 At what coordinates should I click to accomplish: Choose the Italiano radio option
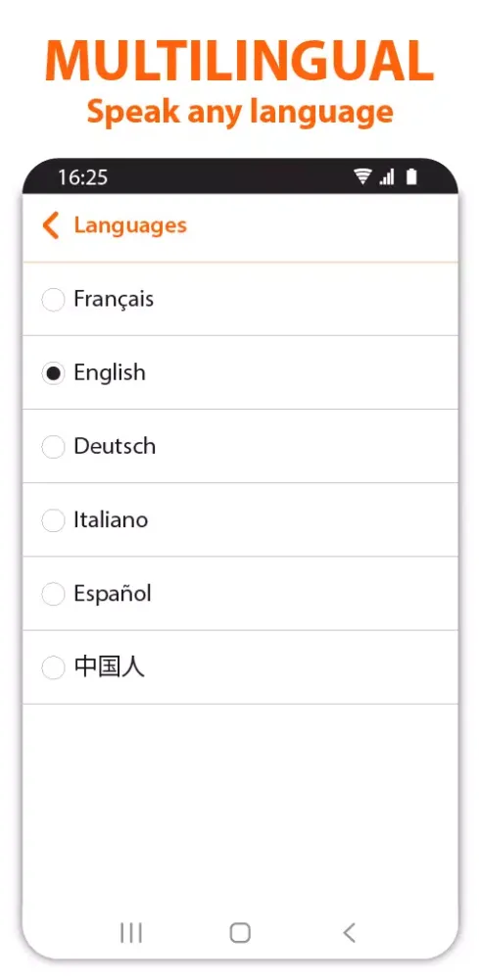[x=53, y=520]
